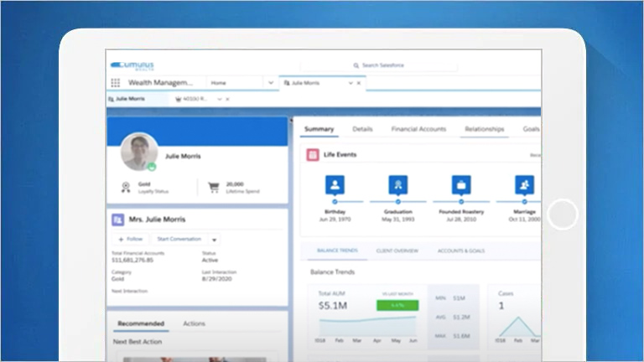The image size is (644, 362).
Task: Expand the Julie Morris workspace tab menu
Action: (x=349, y=83)
